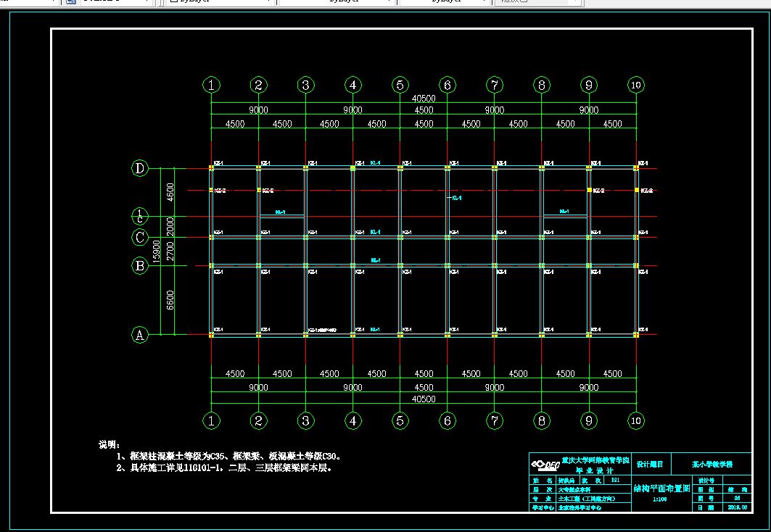Click axis bubble A
Viewport: 771px width, 532px height.
tap(140, 335)
